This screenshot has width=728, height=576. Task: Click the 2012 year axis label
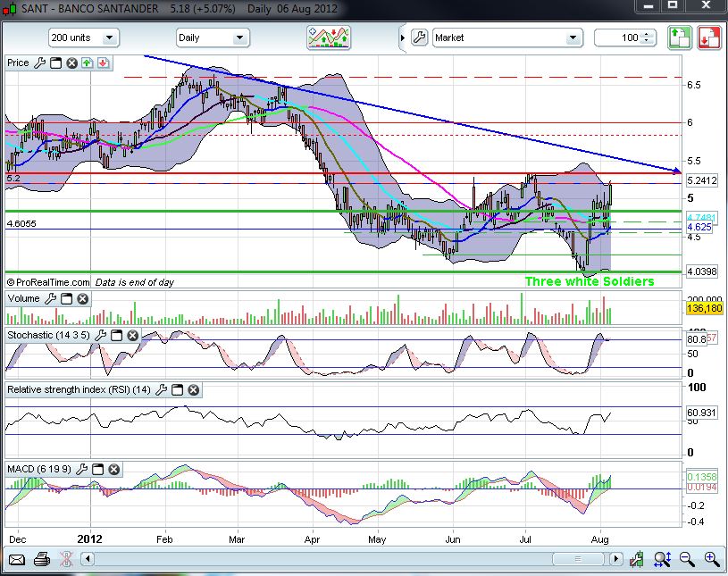[89, 538]
